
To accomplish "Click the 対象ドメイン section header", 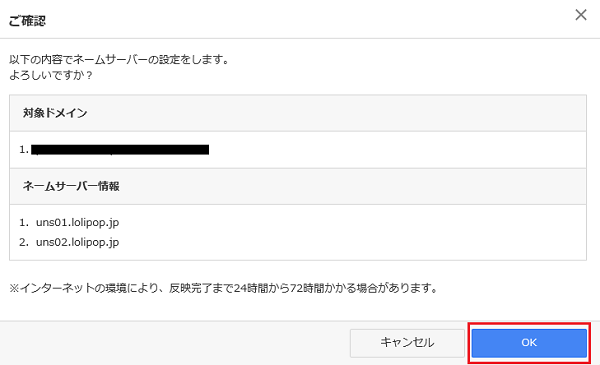I will pyautogui.click(x=55, y=113).
